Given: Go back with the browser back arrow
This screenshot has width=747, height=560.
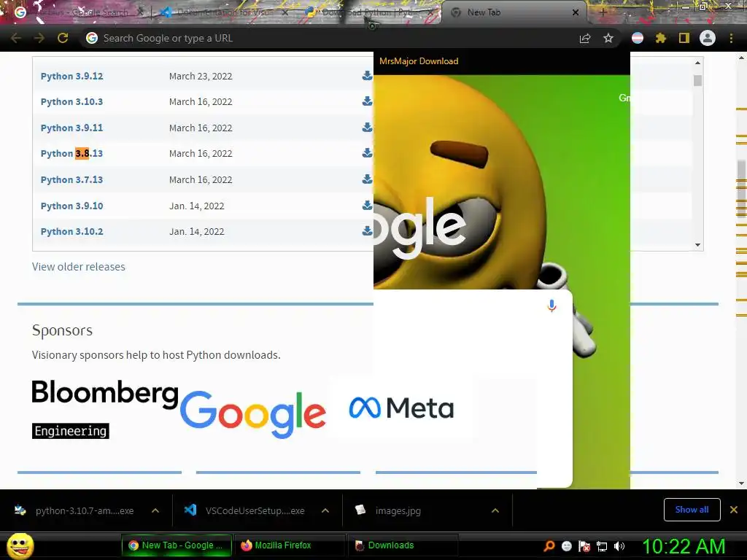Looking at the screenshot, I should (x=16, y=38).
